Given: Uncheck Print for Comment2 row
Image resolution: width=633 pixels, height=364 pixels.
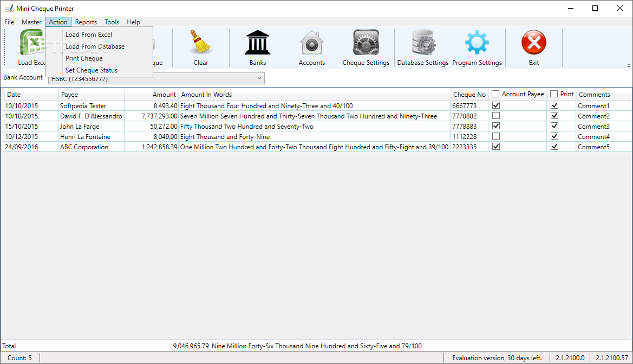Looking at the screenshot, I should coord(554,116).
